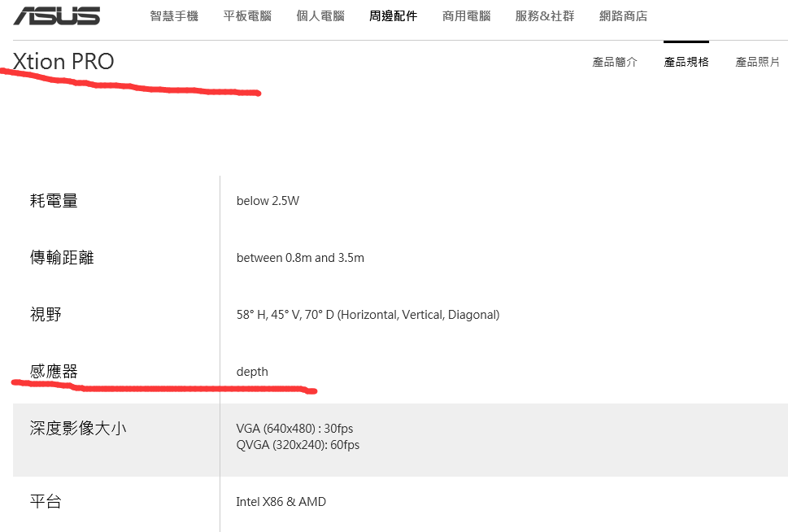Open the 平板電腦 menu
The width and height of the screenshot is (788, 532).
(x=247, y=16)
